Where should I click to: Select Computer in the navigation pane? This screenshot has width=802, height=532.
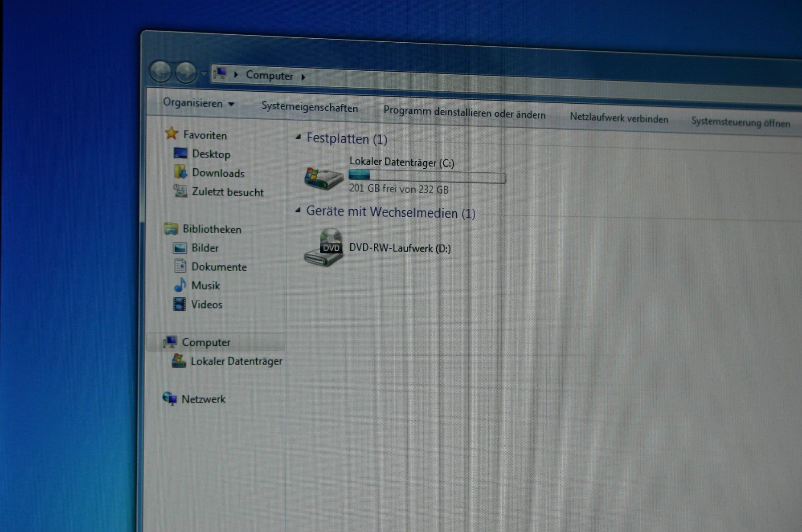pyautogui.click(x=206, y=342)
